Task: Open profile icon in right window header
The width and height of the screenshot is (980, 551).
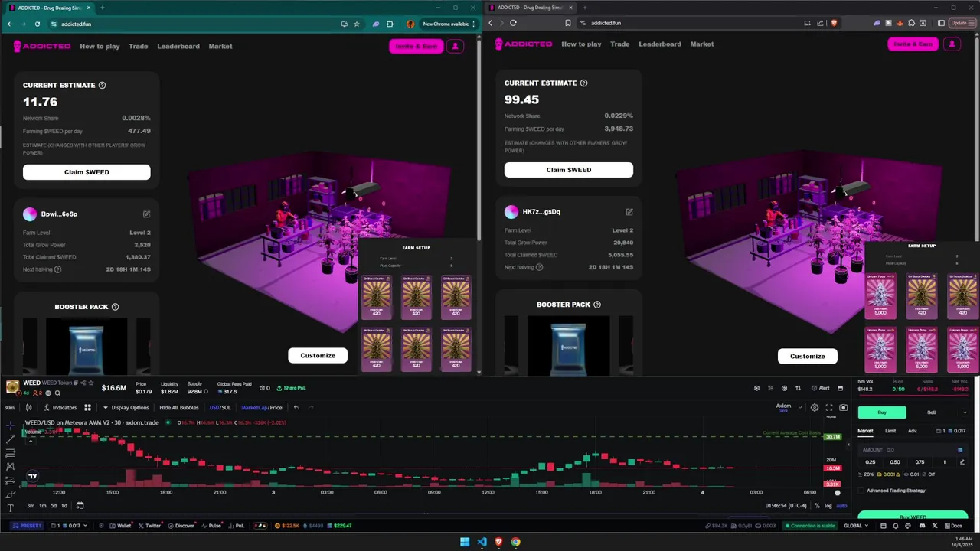Action: (x=952, y=44)
